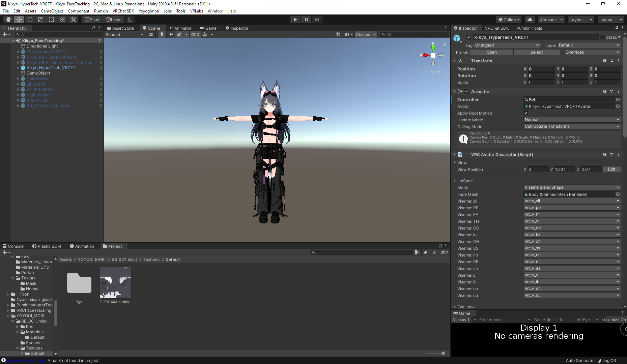Open Update Mode dropdown
627x364 pixels.
572,120
